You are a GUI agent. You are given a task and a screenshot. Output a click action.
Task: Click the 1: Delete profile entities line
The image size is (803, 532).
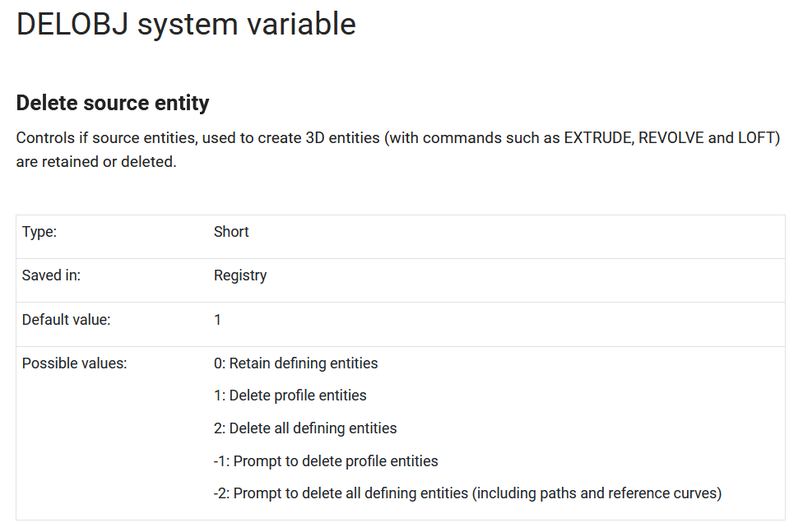[x=290, y=396]
